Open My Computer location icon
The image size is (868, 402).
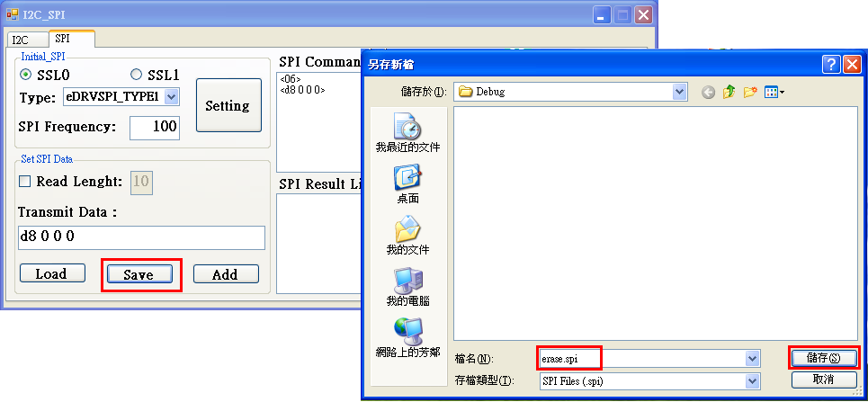pyautogui.click(x=407, y=281)
